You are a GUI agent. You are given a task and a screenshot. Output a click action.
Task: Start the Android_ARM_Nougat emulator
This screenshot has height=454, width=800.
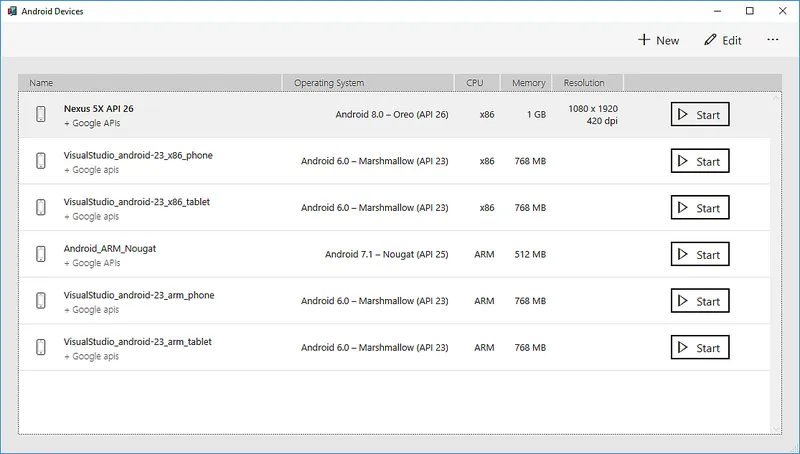pos(700,254)
